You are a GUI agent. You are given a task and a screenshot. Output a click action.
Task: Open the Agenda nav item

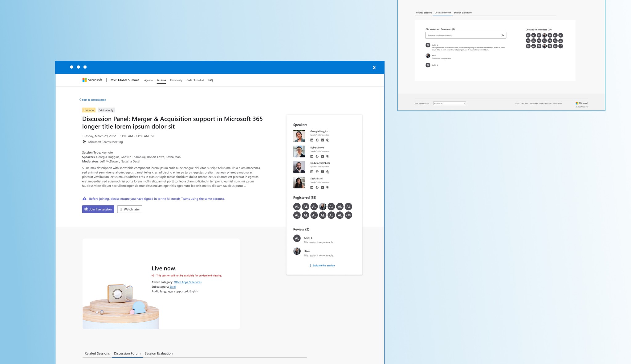(x=148, y=80)
